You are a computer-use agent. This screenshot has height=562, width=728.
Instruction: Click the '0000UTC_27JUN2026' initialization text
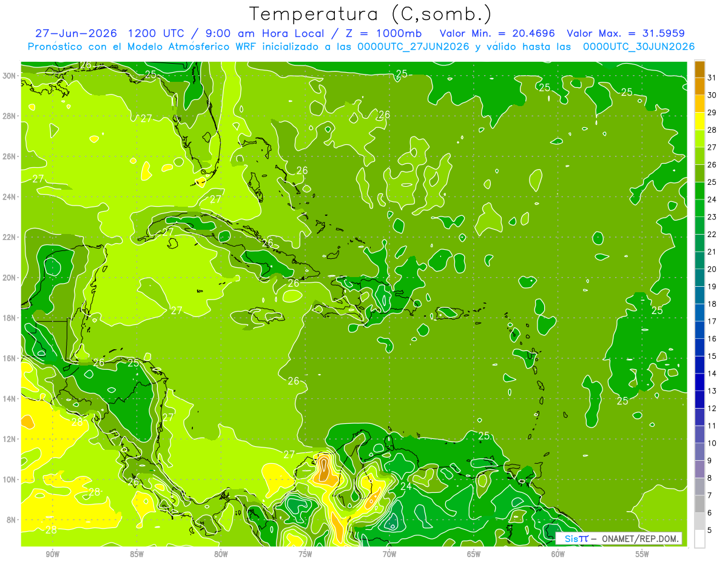413,46
